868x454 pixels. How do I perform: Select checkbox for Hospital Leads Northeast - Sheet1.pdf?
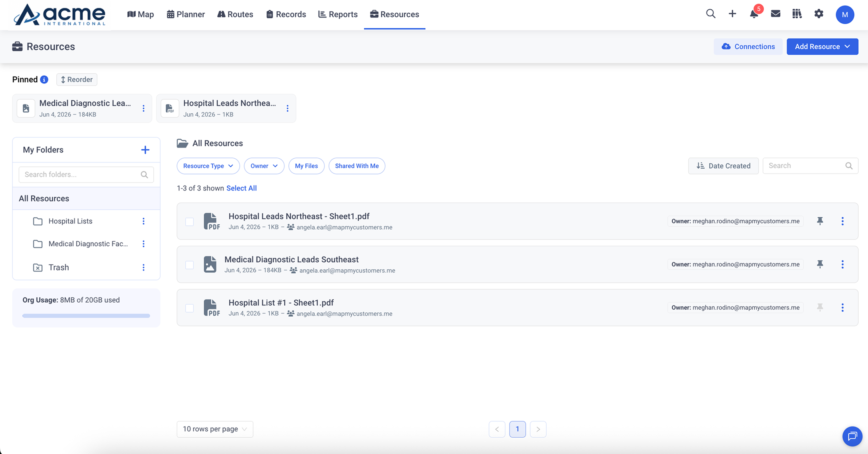(189, 222)
